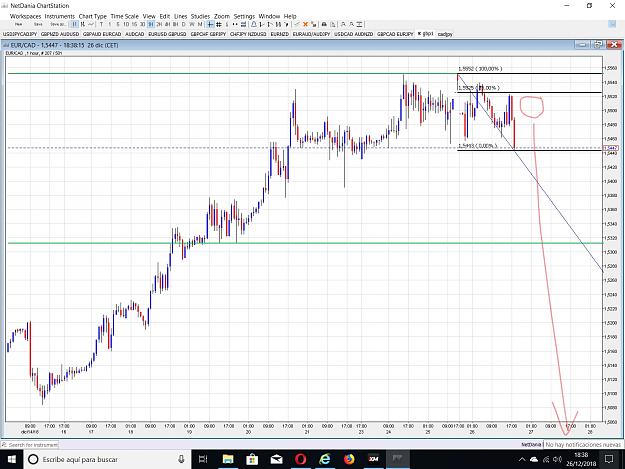The height and width of the screenshot is (469, 625).
Task: Switch to GBPNZD AUDUSD workspace tab
Action: (60, 34)
